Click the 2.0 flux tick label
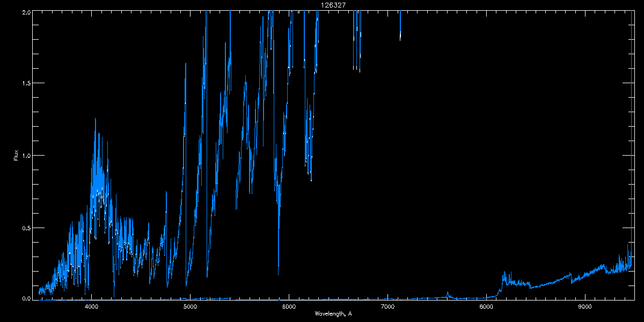644x322 pixels. [x=25, y=12]
